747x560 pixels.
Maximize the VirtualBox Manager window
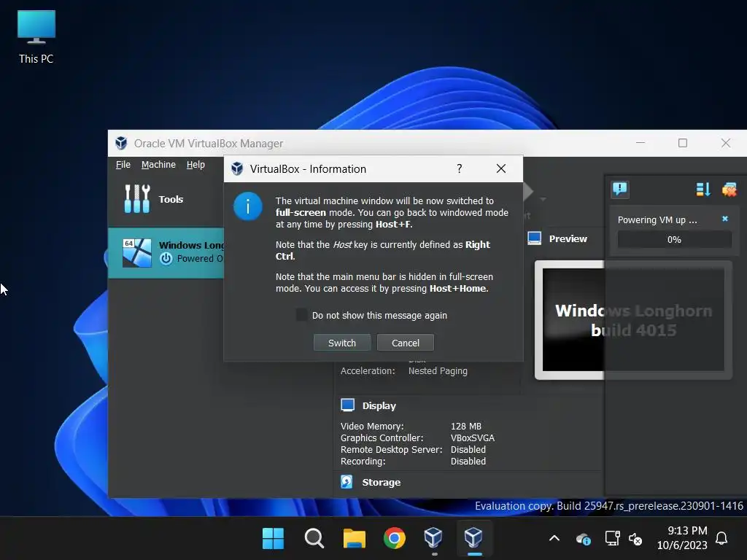tap(683, 143)
